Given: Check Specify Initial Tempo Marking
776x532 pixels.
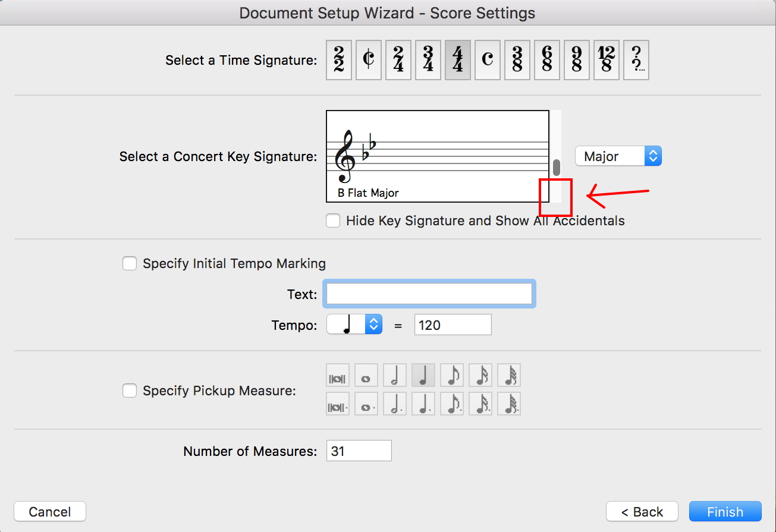Looking at the screenshot, I should pyautogui.click(x=130, y=263).
